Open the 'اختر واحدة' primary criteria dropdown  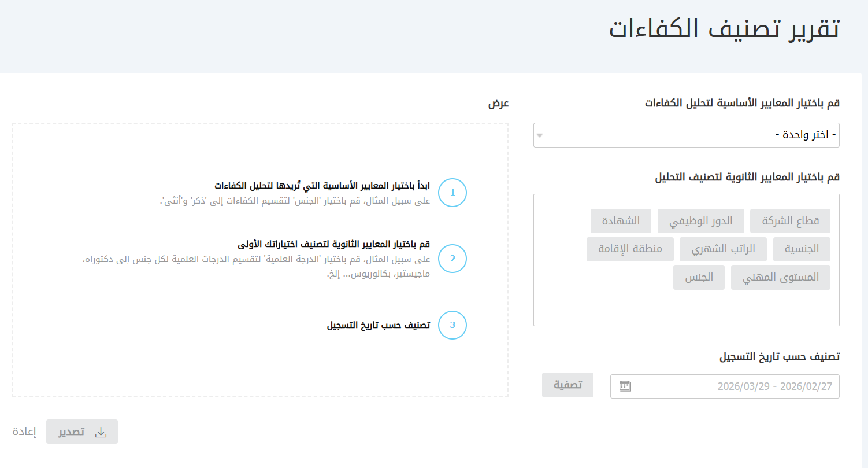[686, 135]
